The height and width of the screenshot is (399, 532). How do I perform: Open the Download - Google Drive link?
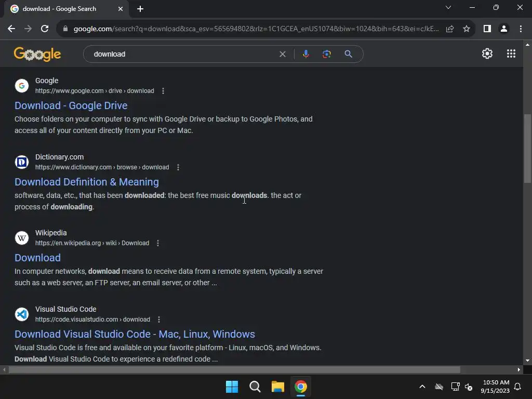tap(71, 105)
